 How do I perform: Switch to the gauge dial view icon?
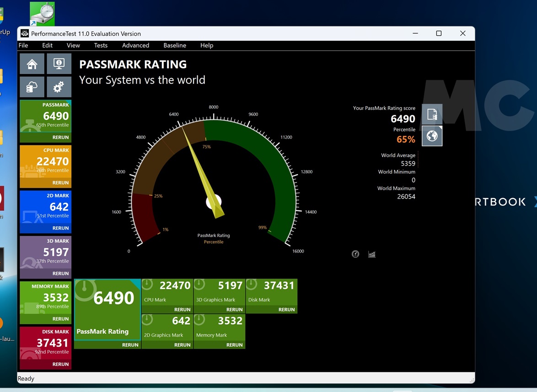[x=355, y=254]
